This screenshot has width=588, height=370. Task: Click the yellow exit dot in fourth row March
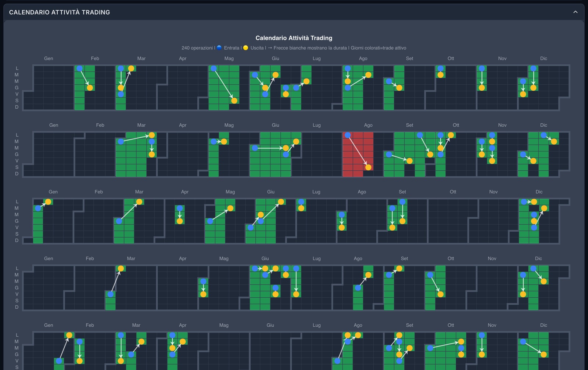tap(121, 268)
